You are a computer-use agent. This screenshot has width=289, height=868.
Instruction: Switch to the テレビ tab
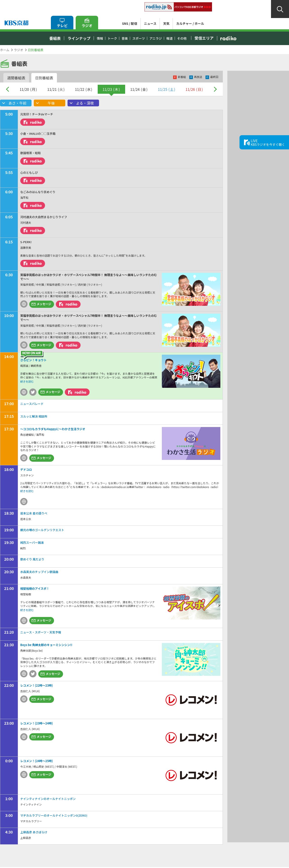coord(62,23)
